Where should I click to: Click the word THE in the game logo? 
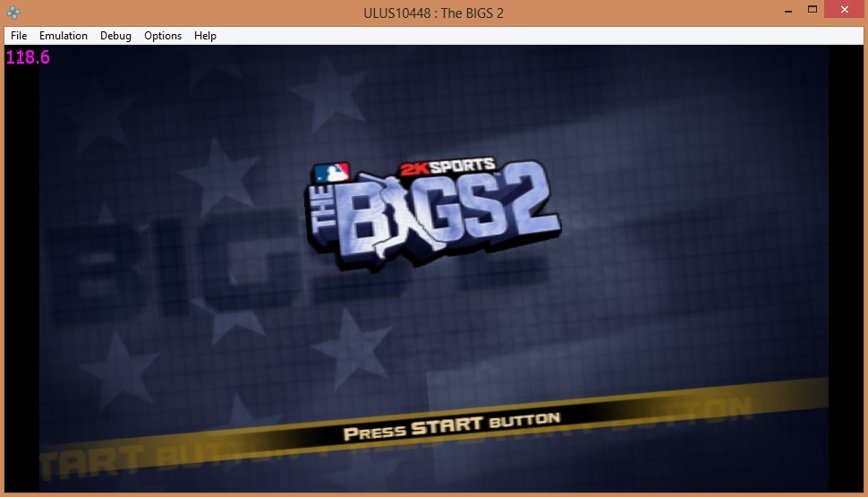click(328, 219)
